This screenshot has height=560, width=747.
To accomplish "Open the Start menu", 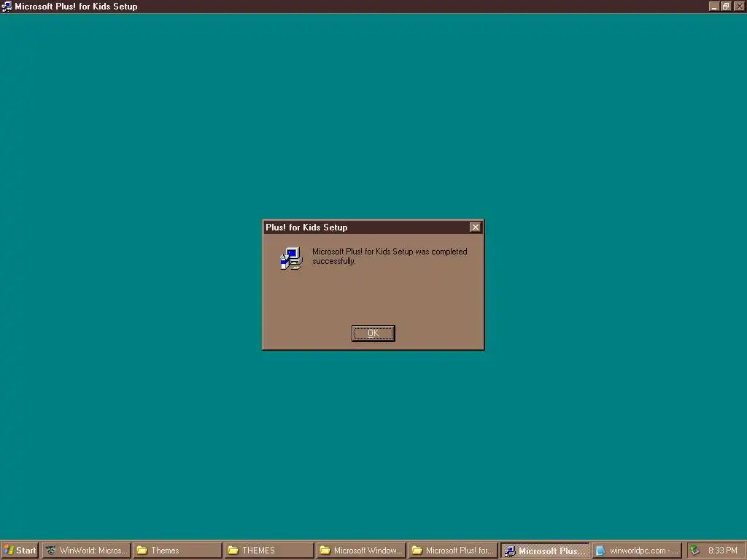I will point(20,551).
